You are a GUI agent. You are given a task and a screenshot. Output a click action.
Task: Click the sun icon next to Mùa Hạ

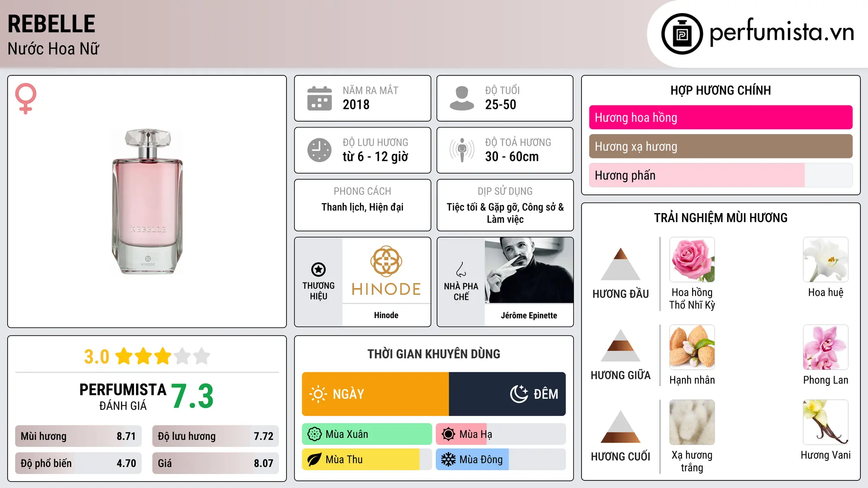coord(448,434)
